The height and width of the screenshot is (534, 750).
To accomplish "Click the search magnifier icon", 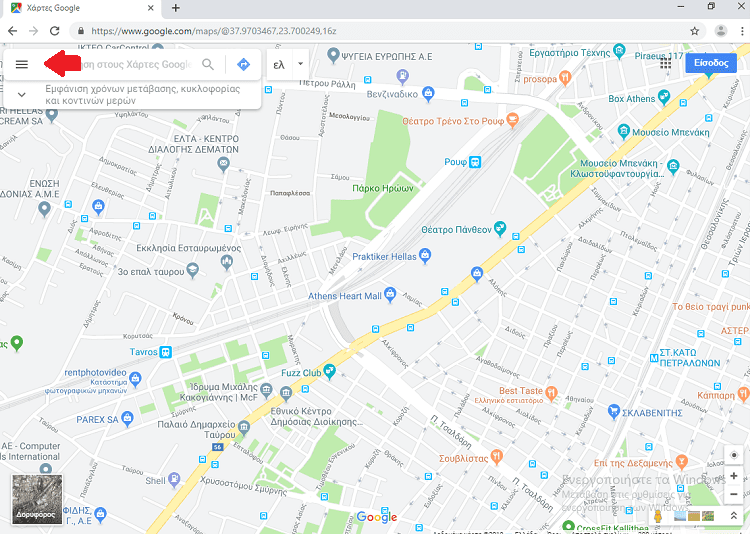I will tap(208, 64).
